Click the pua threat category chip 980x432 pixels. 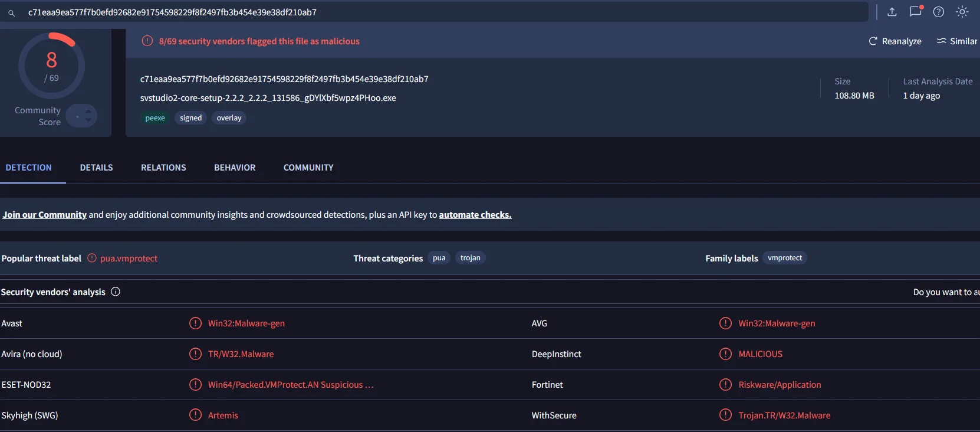(x=439, y=258)
